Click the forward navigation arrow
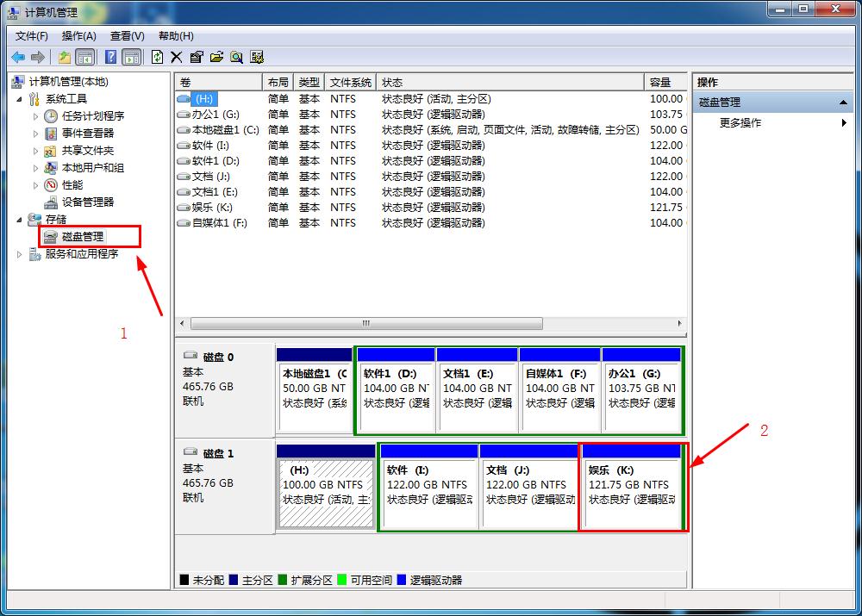Viewport: 862px width, 616px height. [x=36, y=57]
